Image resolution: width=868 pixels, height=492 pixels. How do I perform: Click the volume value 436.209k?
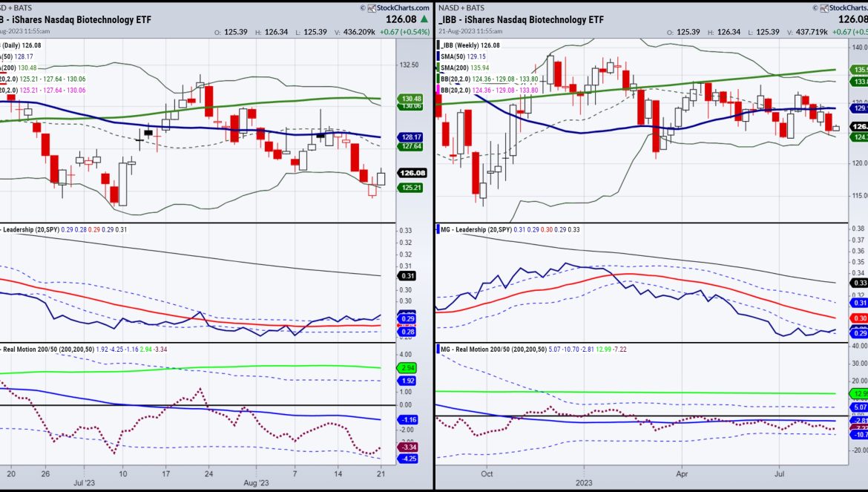coord(359,32)
